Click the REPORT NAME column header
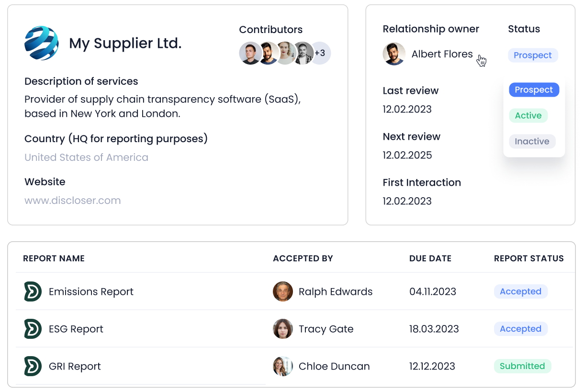Viewport: 584px width, 392px height. coord(54,258)
